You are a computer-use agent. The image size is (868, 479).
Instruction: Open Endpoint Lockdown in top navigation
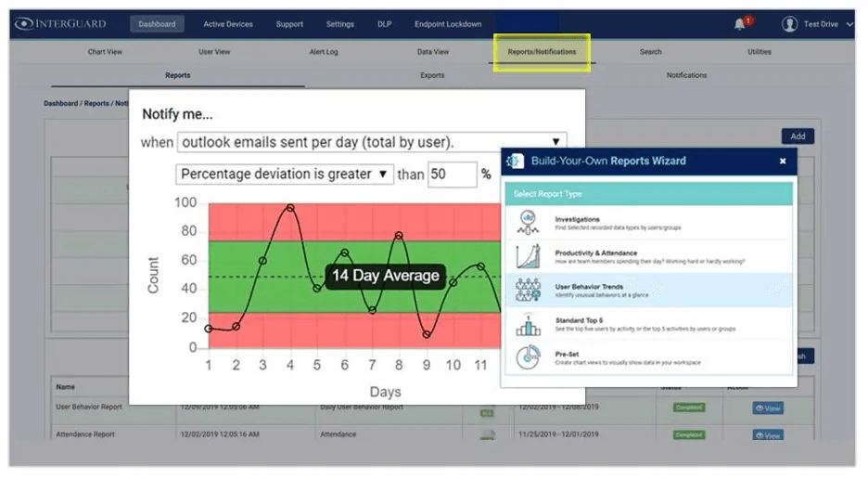click(x=448, y=24)
